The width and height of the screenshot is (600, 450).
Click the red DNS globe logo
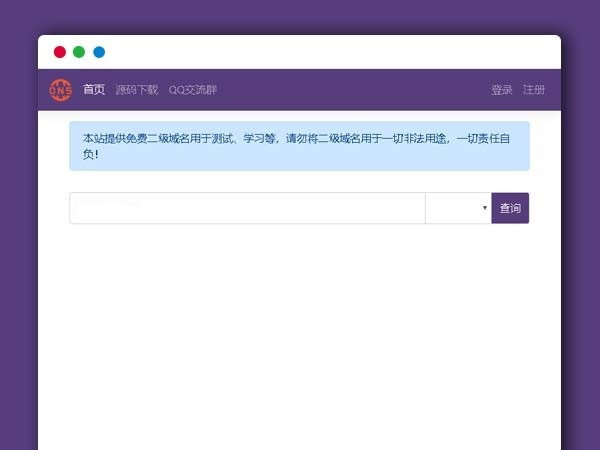[x=60, y=89]
